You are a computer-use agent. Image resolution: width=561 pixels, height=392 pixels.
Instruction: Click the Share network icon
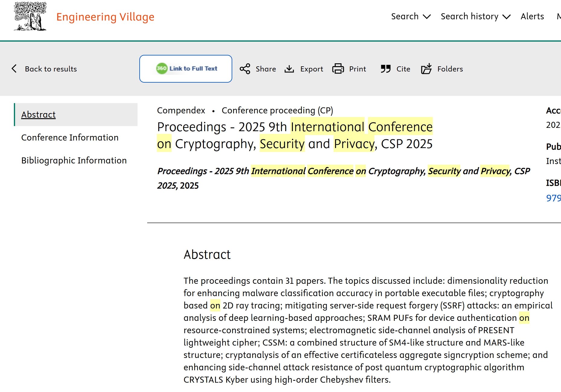(x=245, y=69)
